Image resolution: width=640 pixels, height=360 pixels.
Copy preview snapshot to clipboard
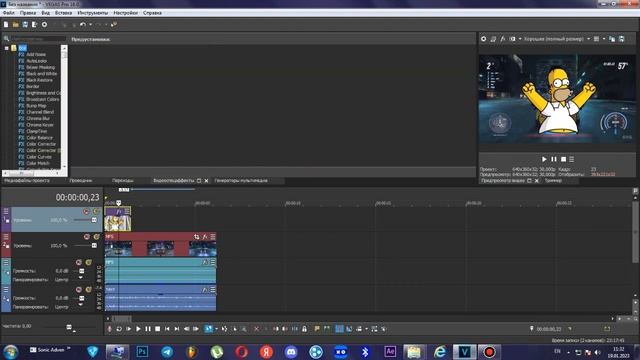612,39
